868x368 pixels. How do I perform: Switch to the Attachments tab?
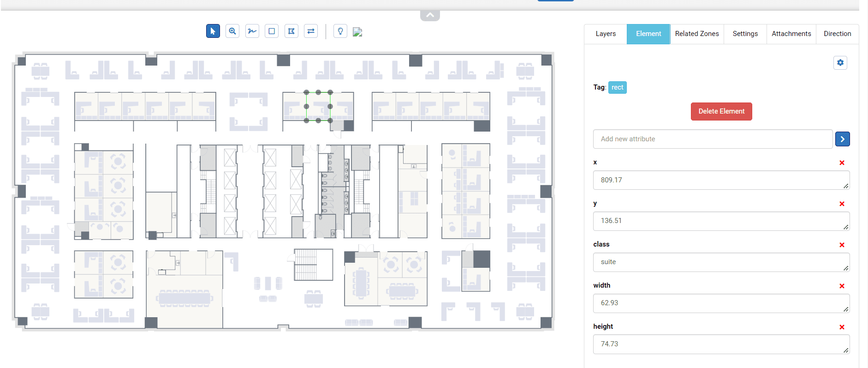(791, 34)
